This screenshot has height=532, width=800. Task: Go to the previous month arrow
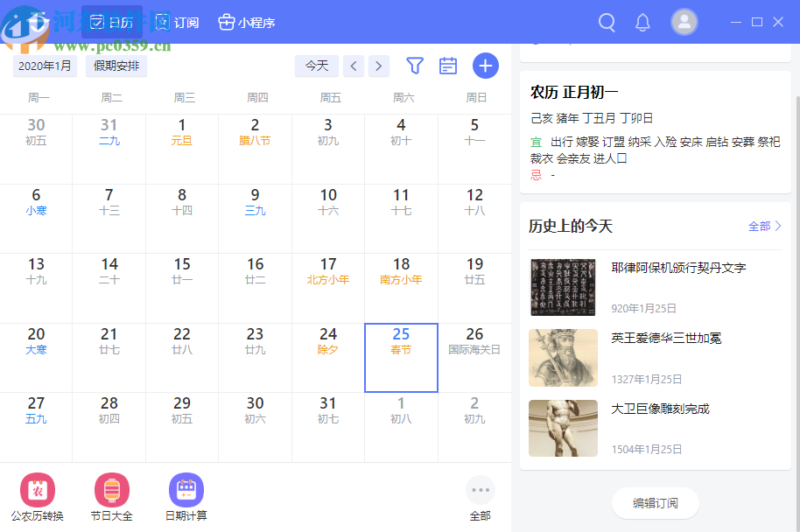click(354, 66)
